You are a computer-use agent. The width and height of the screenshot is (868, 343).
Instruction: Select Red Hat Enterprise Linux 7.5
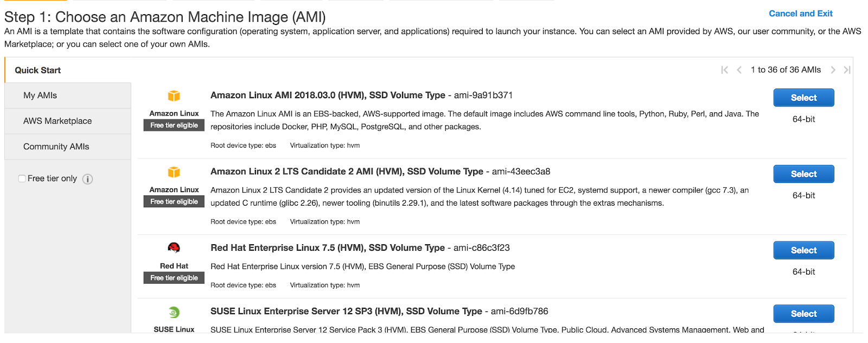click(803, 250)
